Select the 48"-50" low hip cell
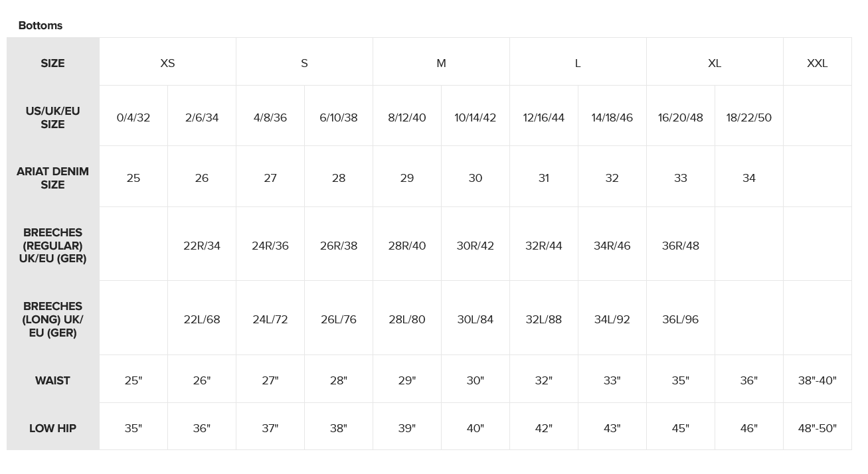 click(x=817, y=428)
